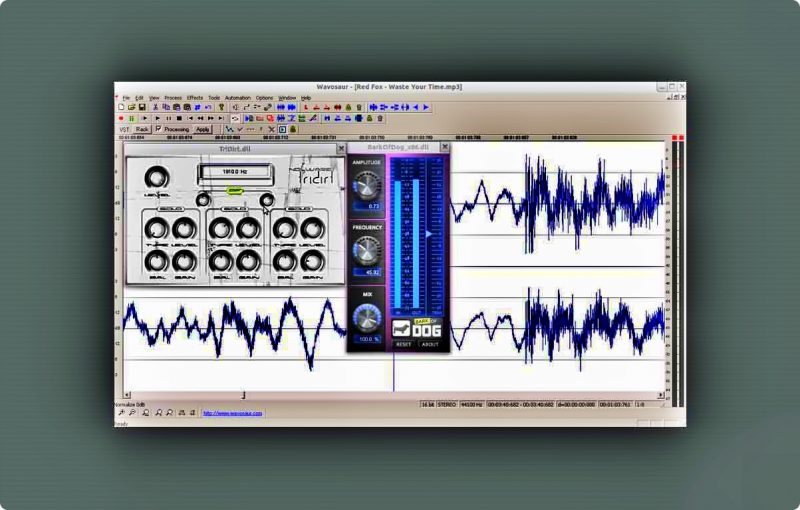Click the TriDirt frequency Hz display
The width and height of the screenshot is (800, 510).
(235, 172)
